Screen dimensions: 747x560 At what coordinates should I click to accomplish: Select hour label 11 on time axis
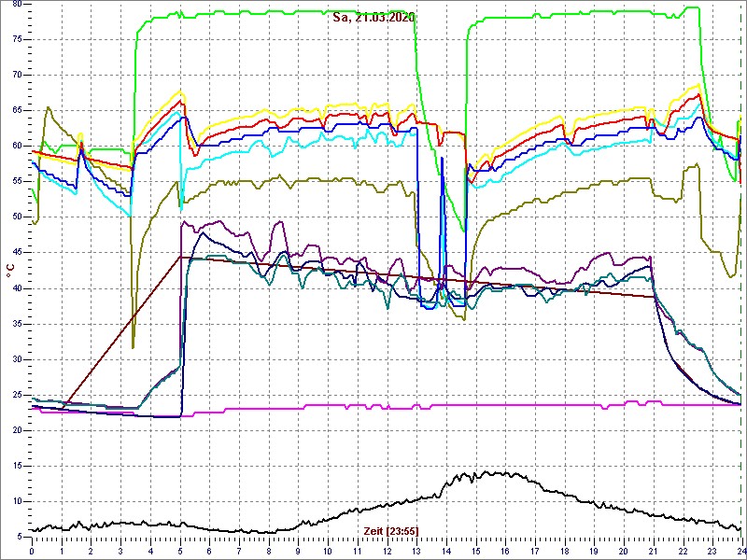click(x=357, y=551)
